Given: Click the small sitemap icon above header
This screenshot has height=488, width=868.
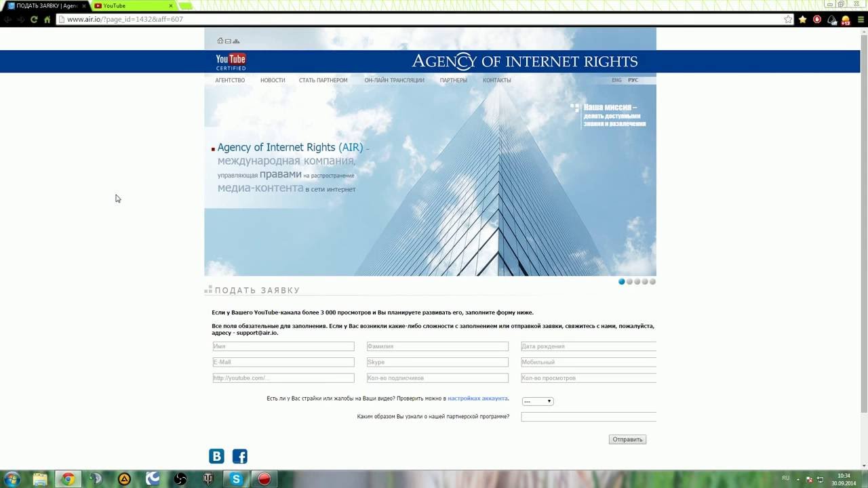Looking at the screenshot, I should tap(236, 41).
